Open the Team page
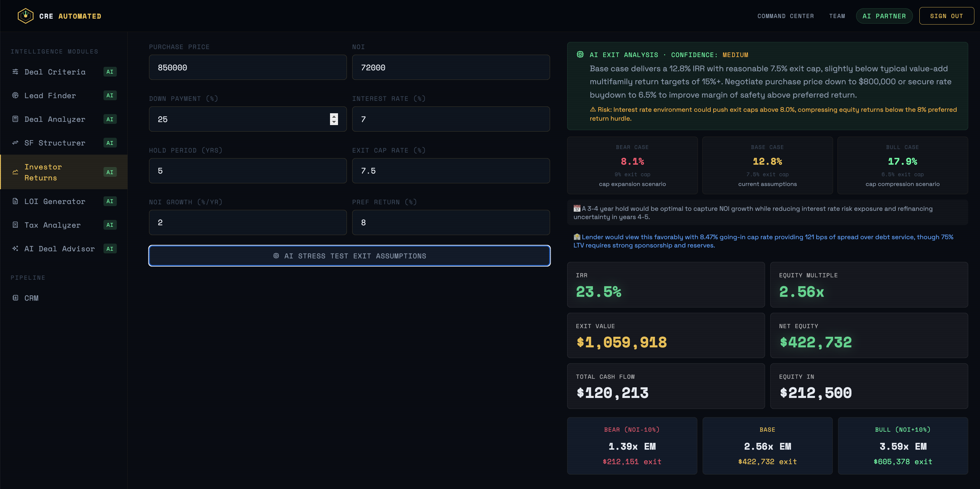 (x=837, y=16)
